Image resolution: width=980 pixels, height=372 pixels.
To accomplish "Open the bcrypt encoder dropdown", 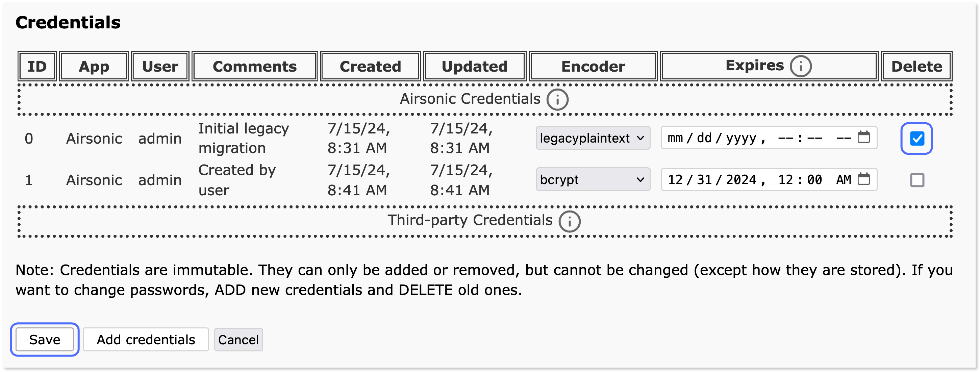I will coord(593,179).
